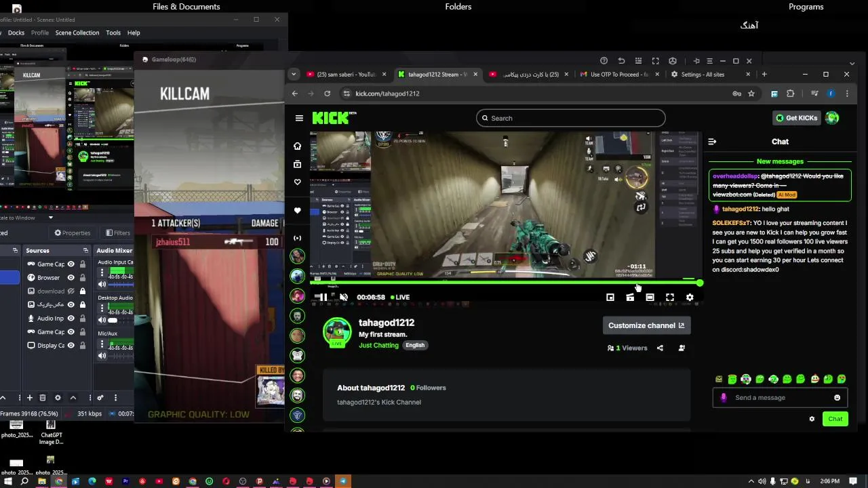
Task: Move selected source up in OBS
Action: [73, 398]
